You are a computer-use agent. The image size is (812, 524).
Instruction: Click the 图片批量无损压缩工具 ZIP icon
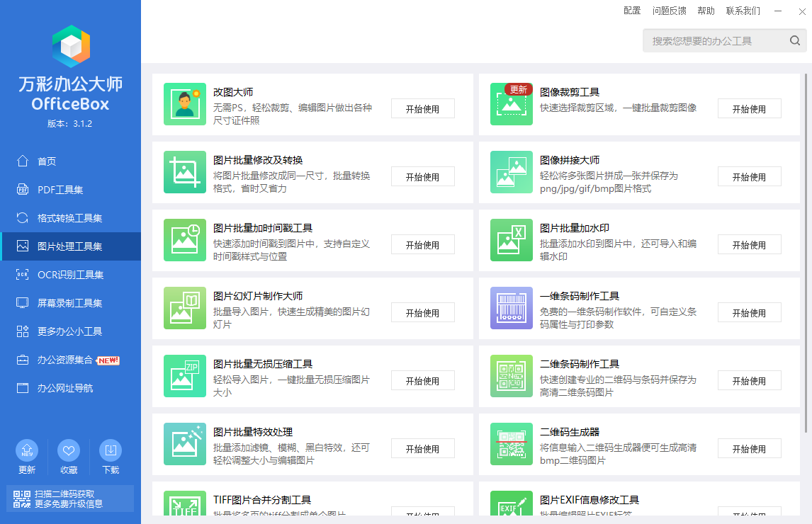coord(185,376)
